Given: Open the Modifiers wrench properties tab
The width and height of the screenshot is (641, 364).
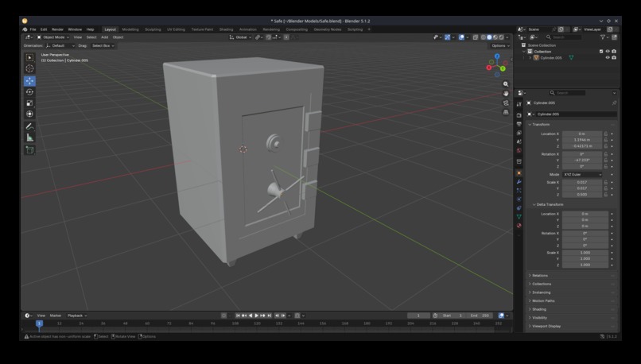Looking at the screenshot, I should click(519, 182).
